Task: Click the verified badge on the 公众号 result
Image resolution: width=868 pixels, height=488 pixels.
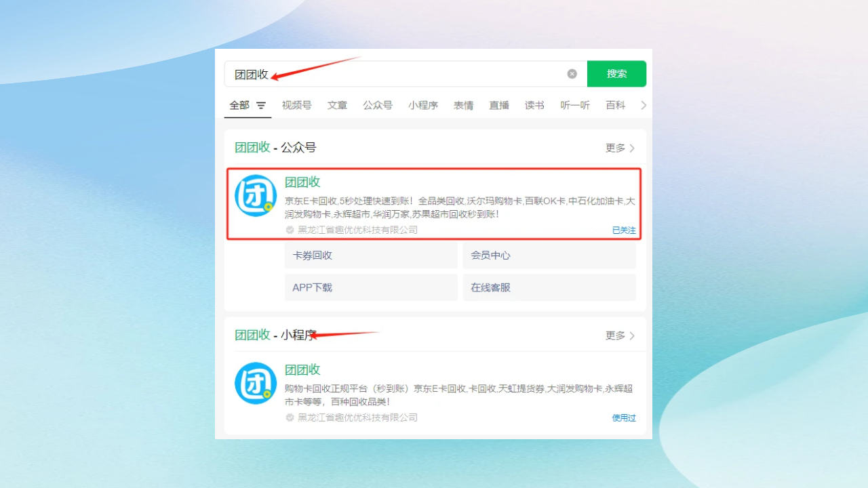Action: (290, 230)
